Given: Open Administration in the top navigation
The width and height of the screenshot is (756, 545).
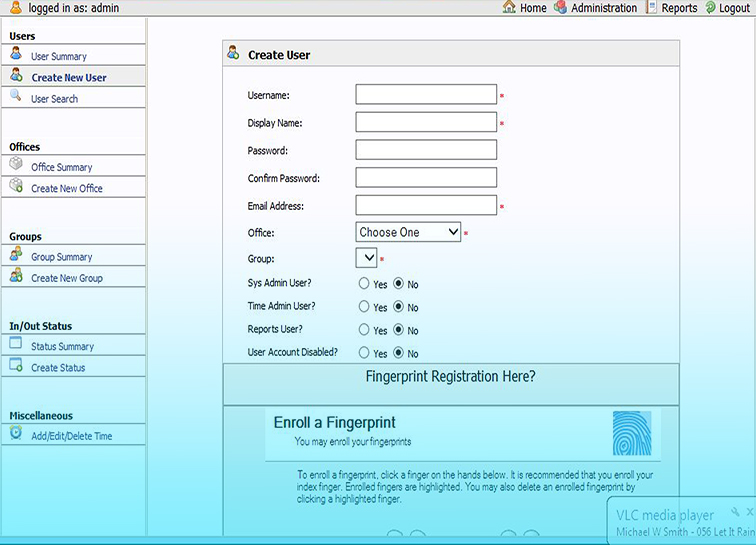Looking at the screenshot, I should [604, 8].
